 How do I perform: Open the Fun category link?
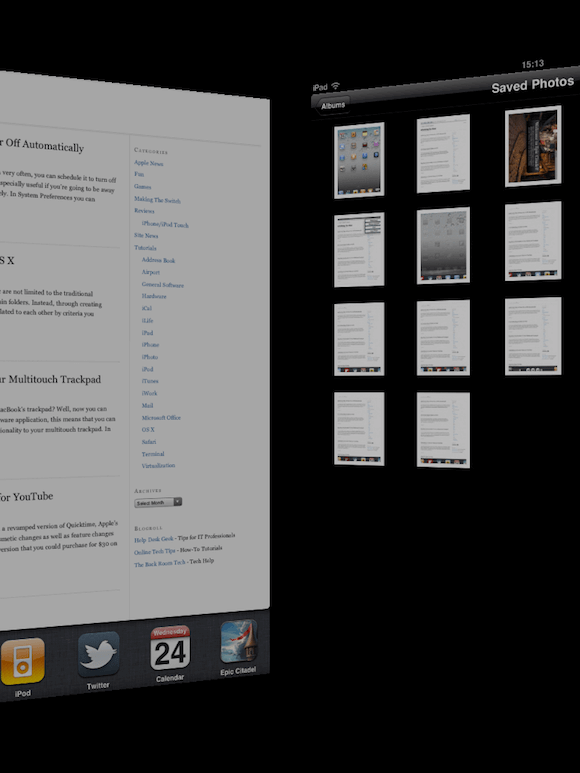[x=139, y=174]
